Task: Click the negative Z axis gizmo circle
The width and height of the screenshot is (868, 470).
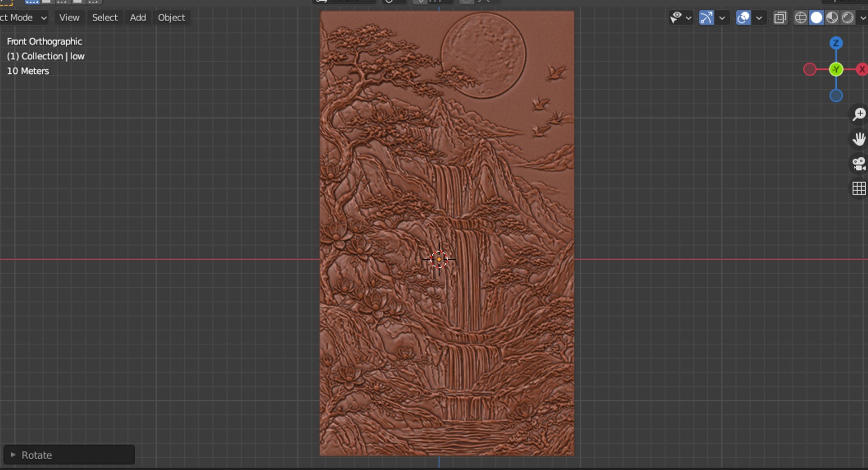Action: tap(836, 95)
